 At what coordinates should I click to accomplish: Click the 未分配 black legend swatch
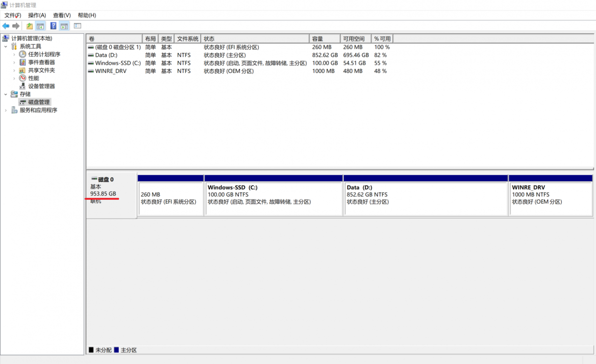pos(91,350)
